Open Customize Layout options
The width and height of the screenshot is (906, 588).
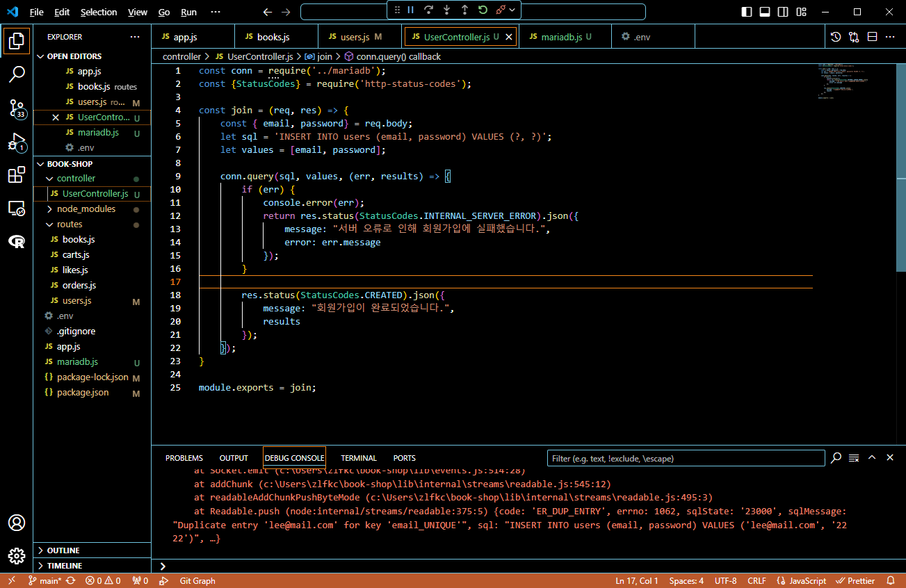802,12
